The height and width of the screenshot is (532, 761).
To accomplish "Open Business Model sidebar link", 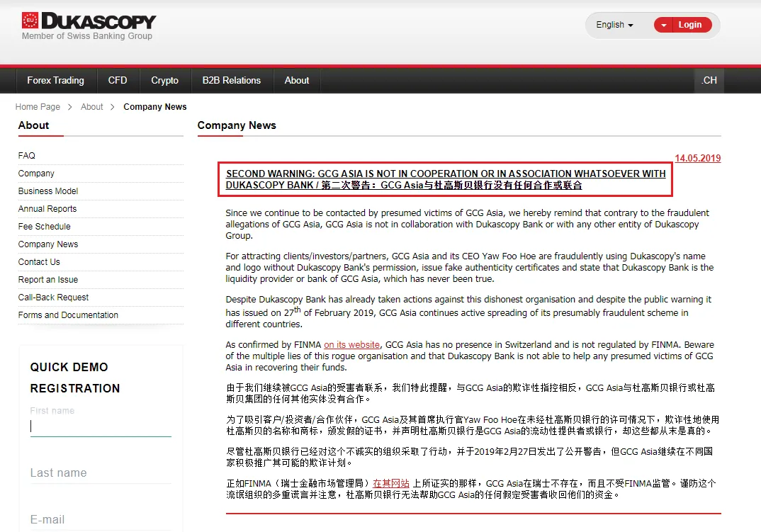I will pyautogui.click(x=48, y=191).
